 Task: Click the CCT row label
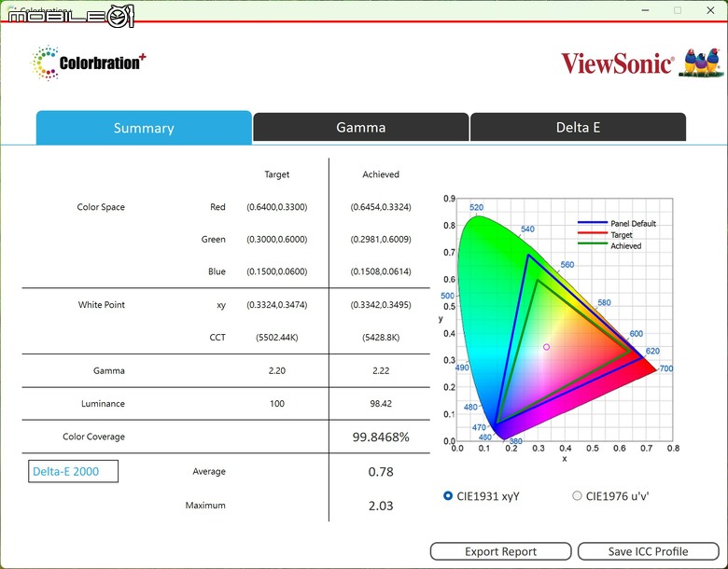point(217,338)
